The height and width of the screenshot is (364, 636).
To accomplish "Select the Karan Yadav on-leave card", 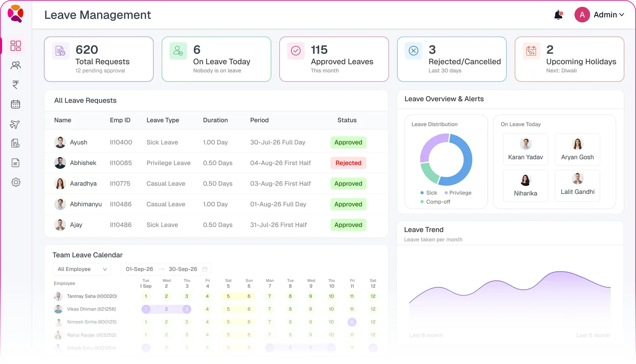I will [525, 149].
